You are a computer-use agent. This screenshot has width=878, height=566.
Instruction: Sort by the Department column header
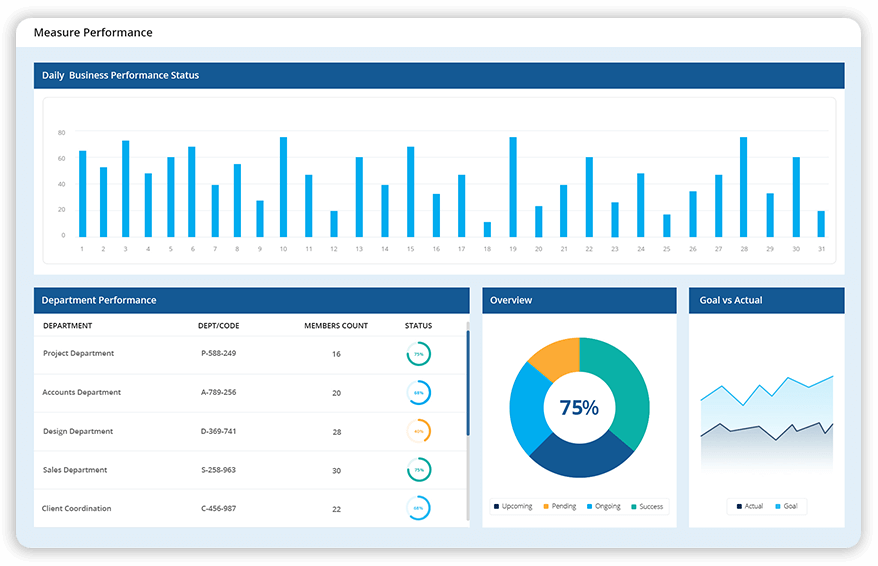point(68,326)
